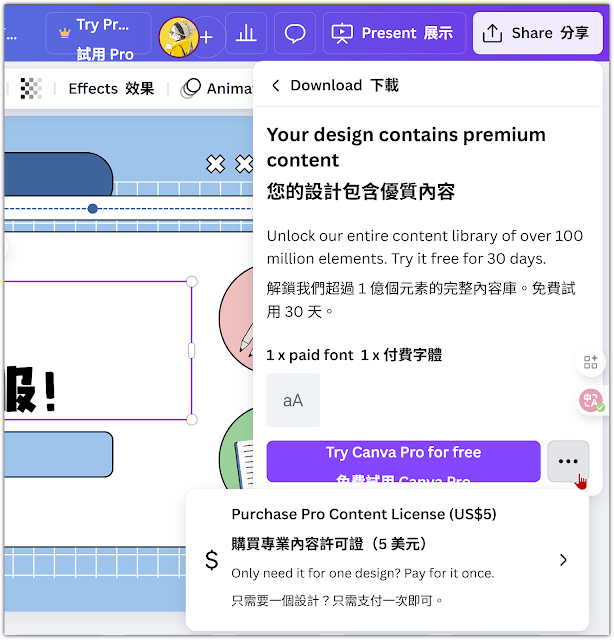Open the user profile avatar
The image size is (614, 640).
tap(178, 37)
